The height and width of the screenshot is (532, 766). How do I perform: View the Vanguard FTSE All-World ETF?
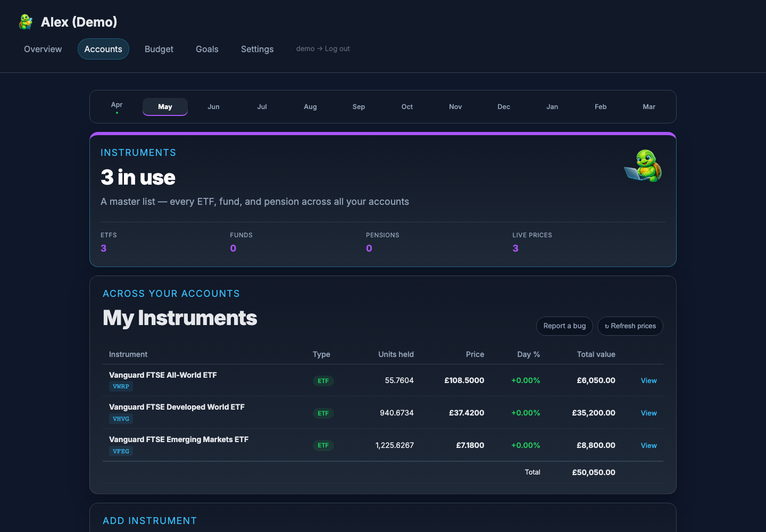648,380
